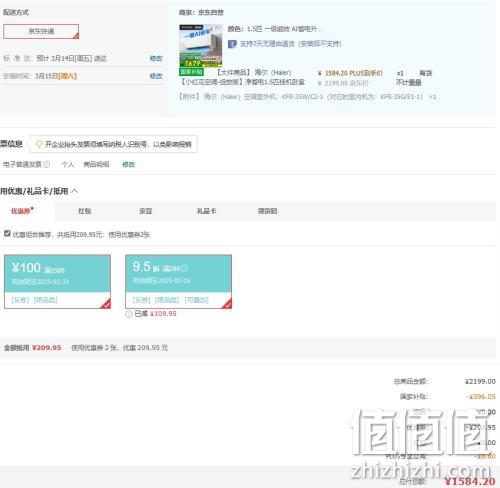This screenshot has width=500, height=488.
Task: Deselect the ¥100 coupon card
Action: pyautogui.click(x=57, y=281)
